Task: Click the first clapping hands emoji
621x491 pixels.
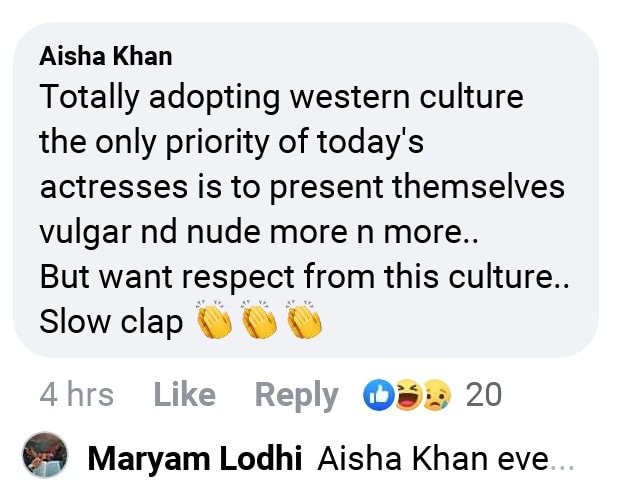Action: pos(215,320)
